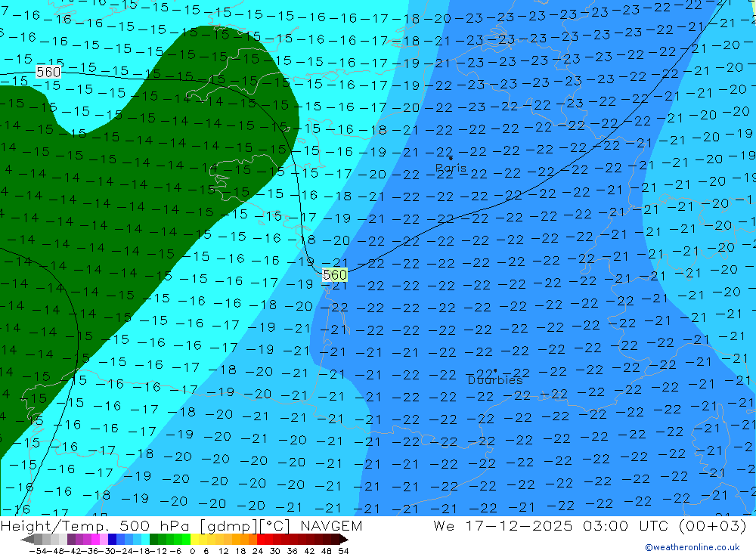This screenshot has width=756, height=554.
Task: Click the NAVGEM model name in title
Action: (331, 526)
